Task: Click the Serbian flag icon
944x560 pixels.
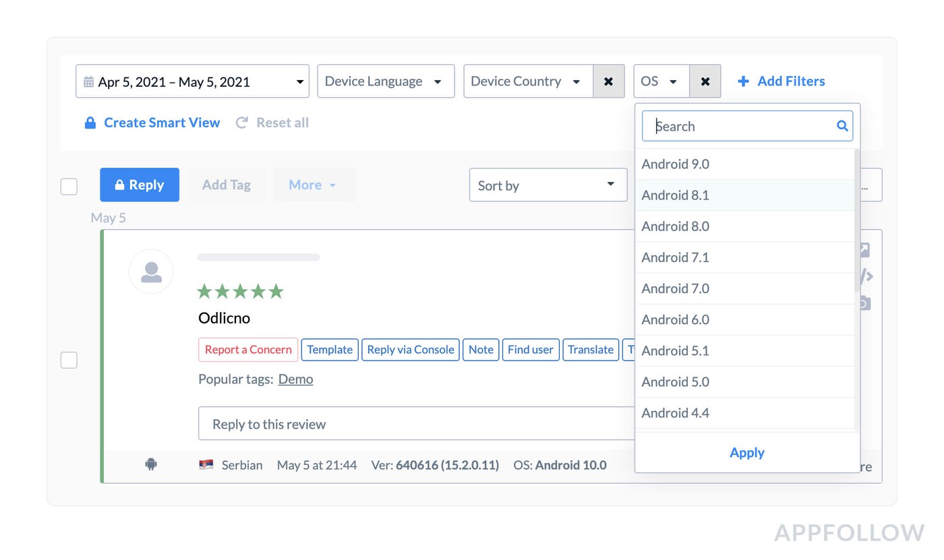Action: 206,464
